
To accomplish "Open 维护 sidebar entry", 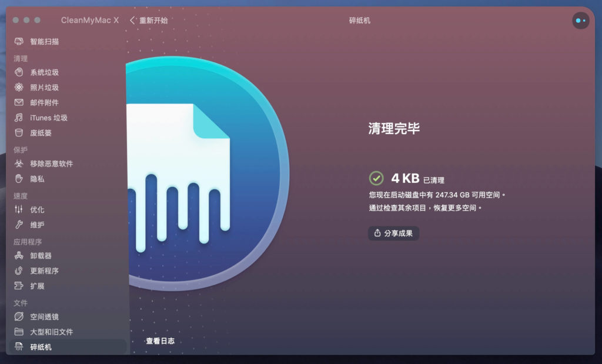I will click(x=37, y=225).
